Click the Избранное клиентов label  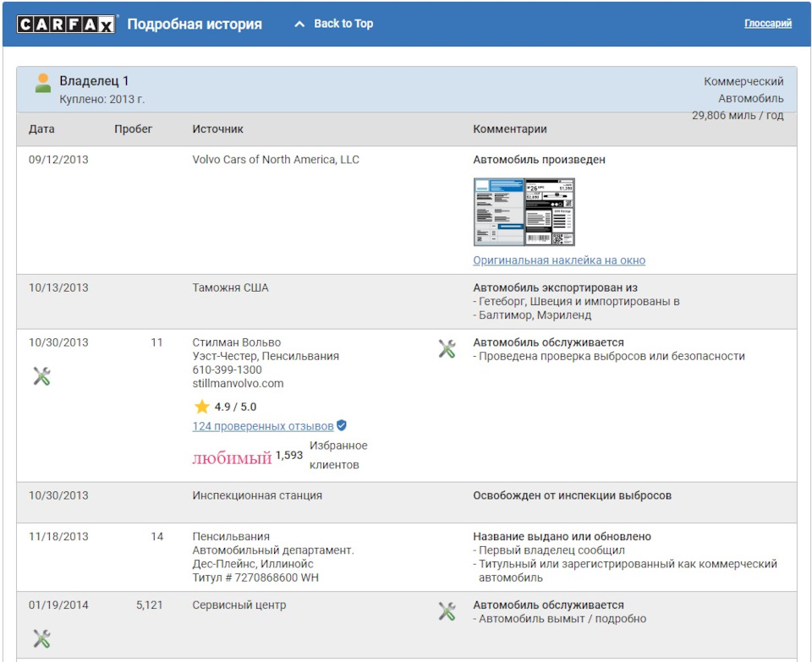[338, 455]
